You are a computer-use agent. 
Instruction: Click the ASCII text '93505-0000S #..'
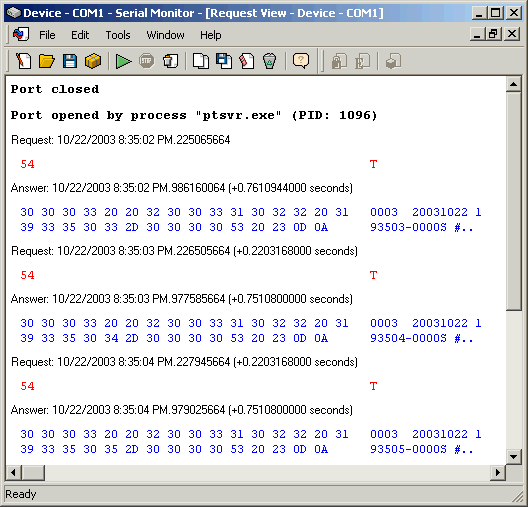422,449
